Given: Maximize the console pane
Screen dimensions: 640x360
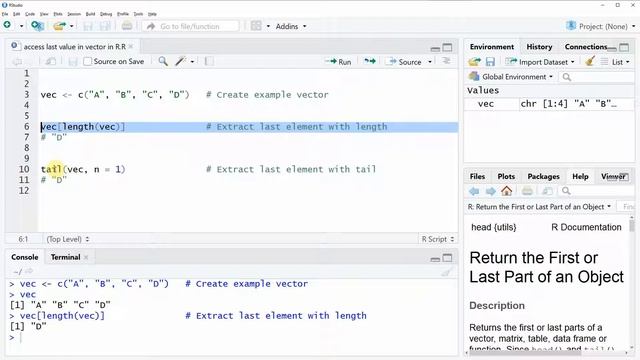Looking at the screenshot, I should [x=448, y=258].
